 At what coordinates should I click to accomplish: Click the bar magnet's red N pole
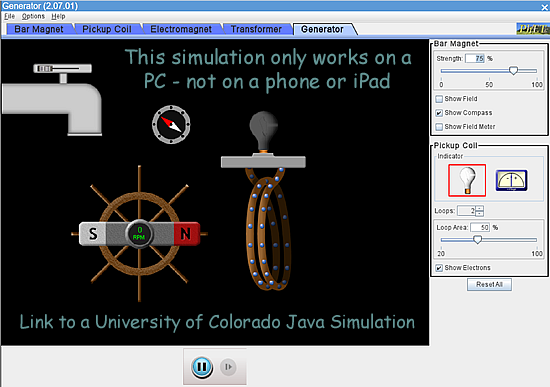(x=187, y=234)
